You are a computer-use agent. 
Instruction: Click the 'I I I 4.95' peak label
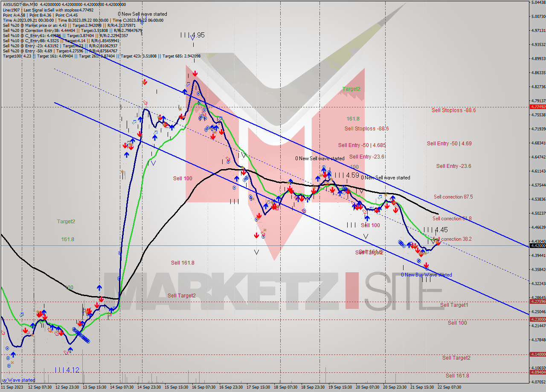[192, 35]
